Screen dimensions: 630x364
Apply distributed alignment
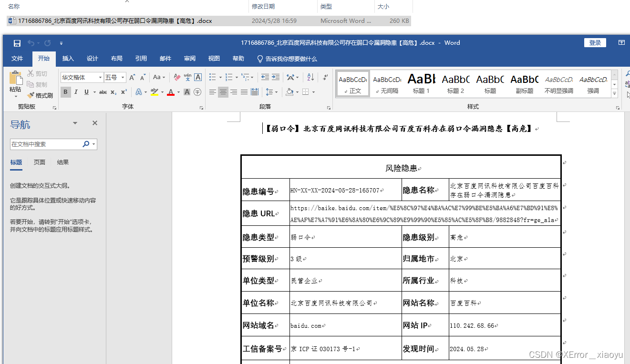point(255,92)
